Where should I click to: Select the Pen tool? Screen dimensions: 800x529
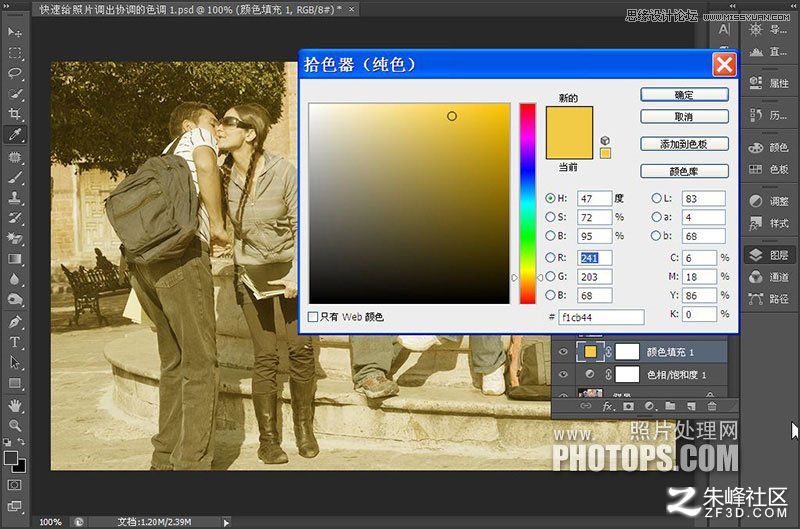(x=15, y=322)
